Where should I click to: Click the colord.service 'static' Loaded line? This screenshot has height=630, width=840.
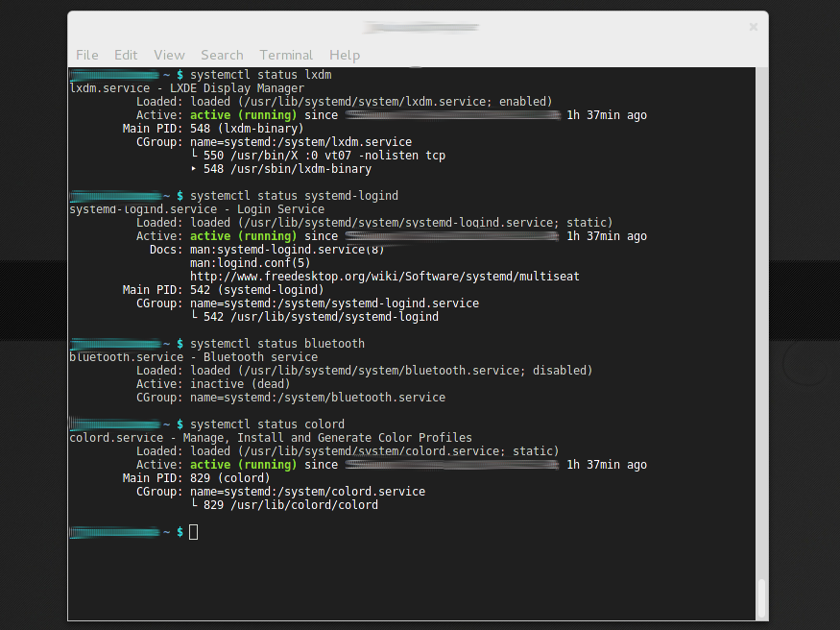click(x=348, y=451)
